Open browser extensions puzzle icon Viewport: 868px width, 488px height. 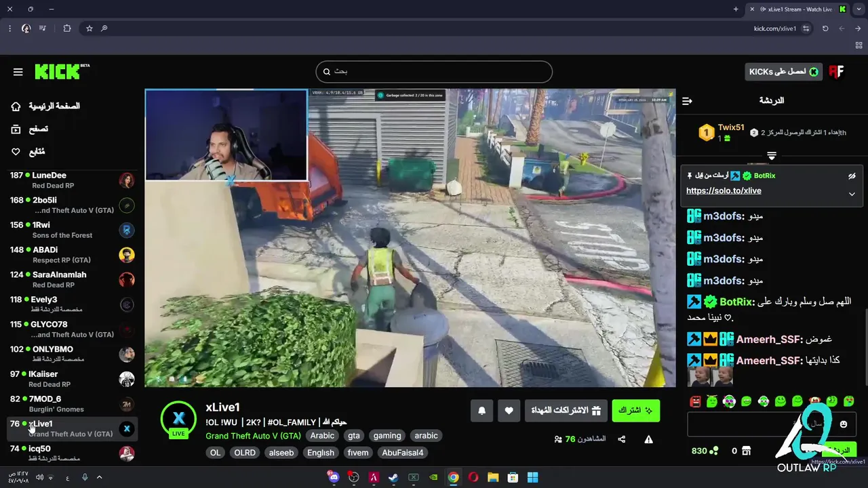(x=66, y=28)
